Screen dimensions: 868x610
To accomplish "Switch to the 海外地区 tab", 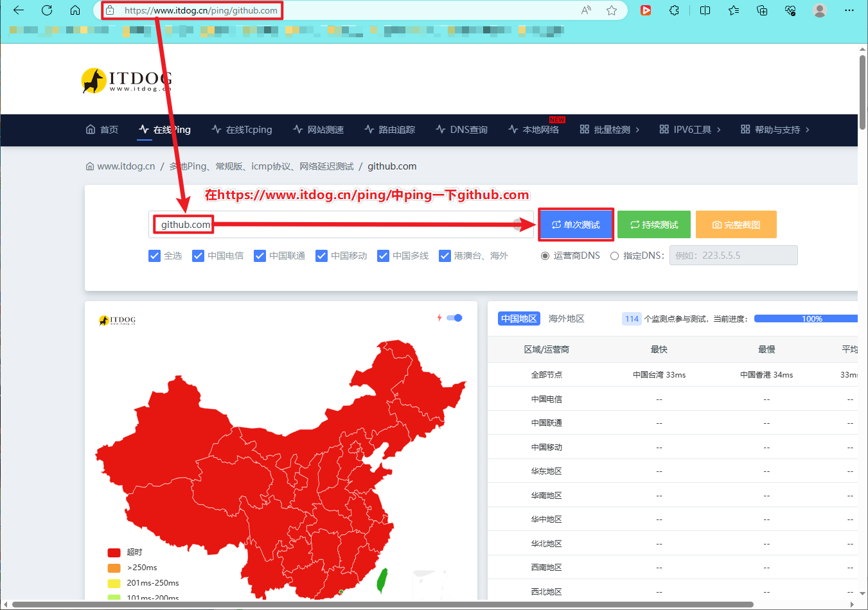I will 566,318.
